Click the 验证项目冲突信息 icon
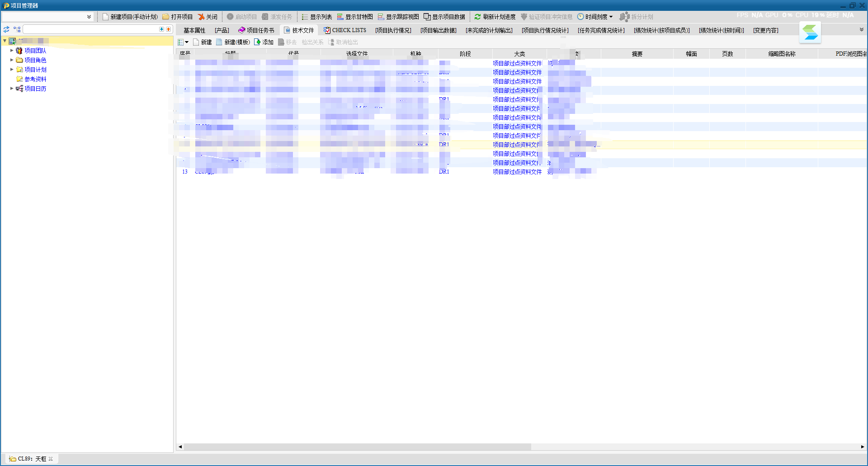The width and height of the screenshot is (868, 466). (524, 17)
